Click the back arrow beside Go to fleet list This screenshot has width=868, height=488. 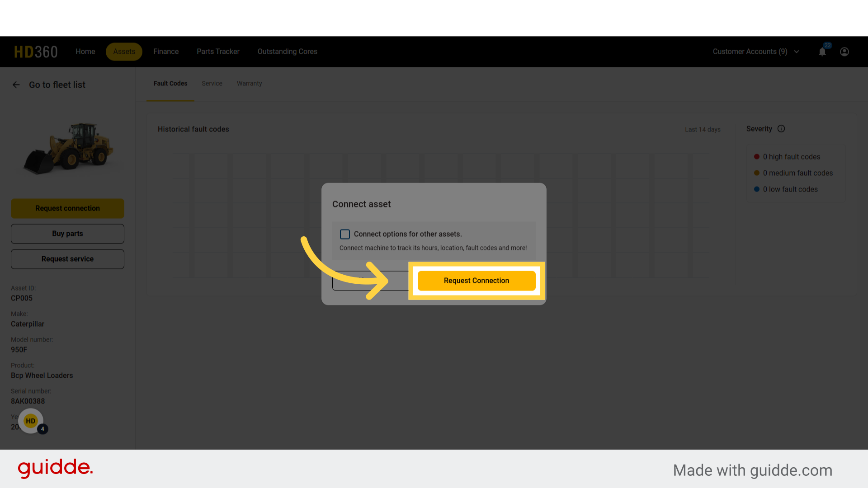[16, 84]
